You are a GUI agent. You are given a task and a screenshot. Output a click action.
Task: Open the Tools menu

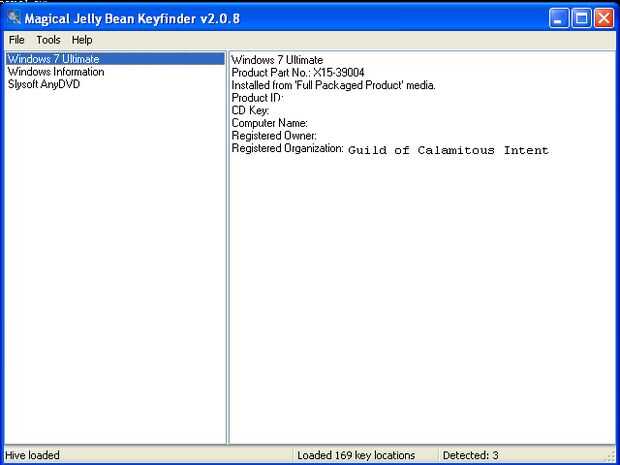pos(48,40)
